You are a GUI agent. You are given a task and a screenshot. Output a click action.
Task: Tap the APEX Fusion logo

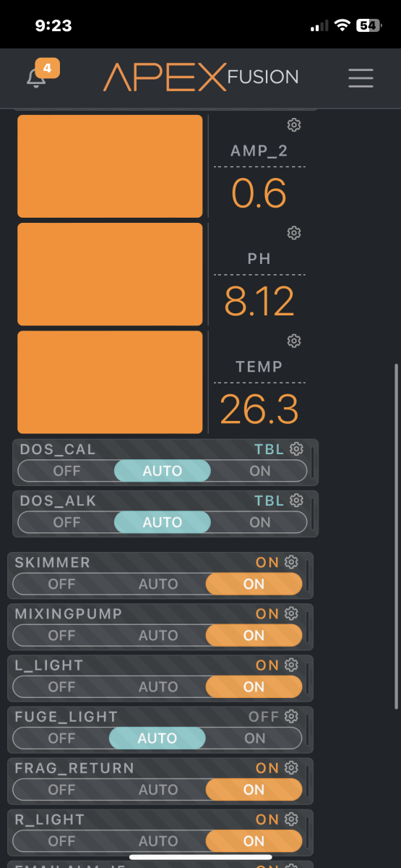pos(200,77)
